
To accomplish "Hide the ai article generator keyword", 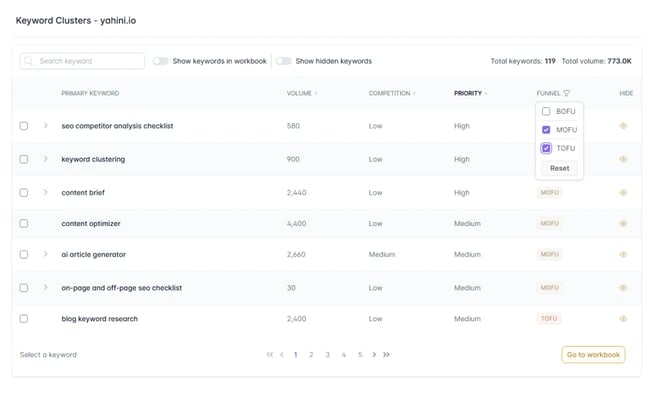I will coord(623,254).
